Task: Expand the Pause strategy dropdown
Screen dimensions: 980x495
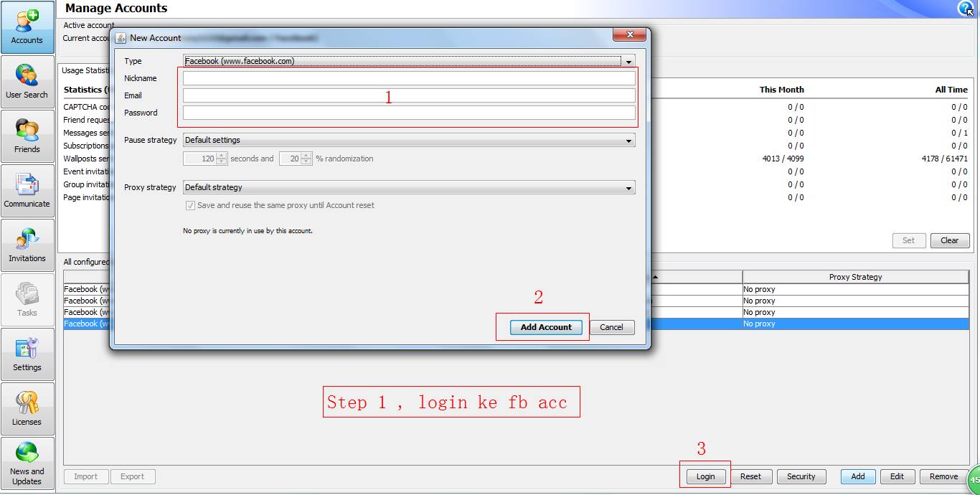Action: [409, 140]
